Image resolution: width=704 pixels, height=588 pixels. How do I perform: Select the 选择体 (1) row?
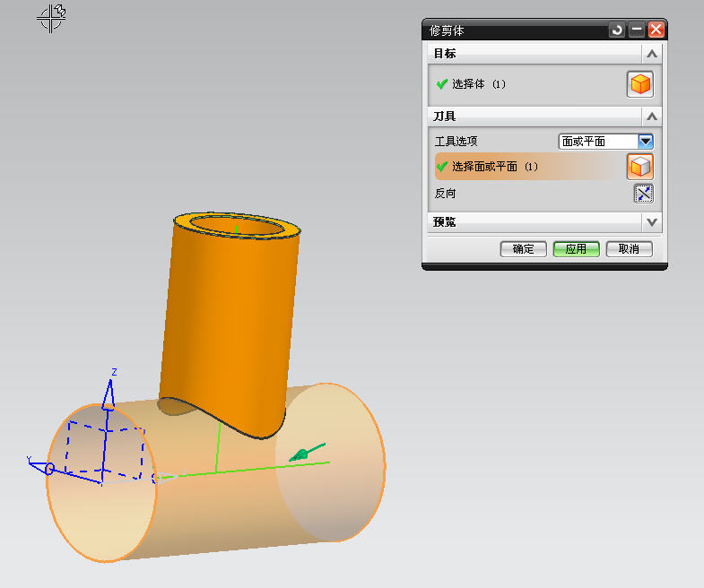[x=543, y=84]
